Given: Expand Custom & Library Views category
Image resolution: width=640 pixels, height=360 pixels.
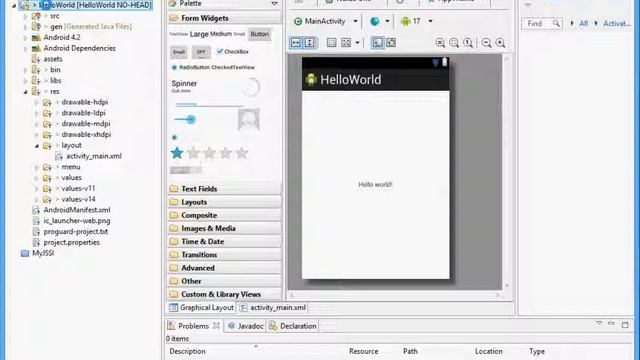Looking at the screenshot, I should [224, 294].
